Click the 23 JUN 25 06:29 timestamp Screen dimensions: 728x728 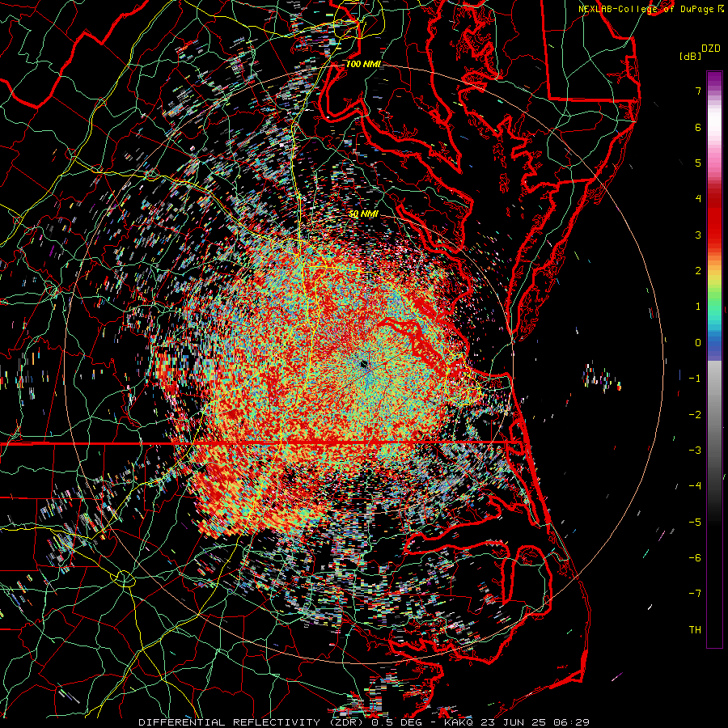[534, 722]
